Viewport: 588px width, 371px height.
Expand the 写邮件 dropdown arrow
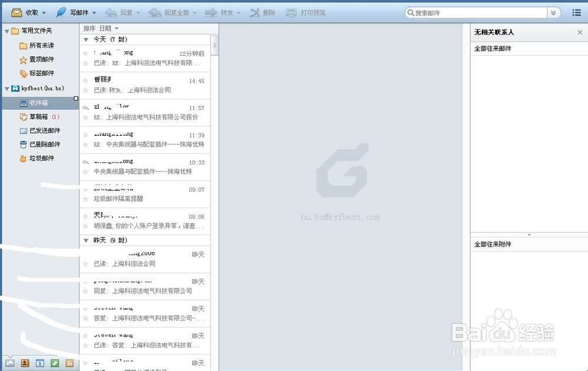(94, 13)
